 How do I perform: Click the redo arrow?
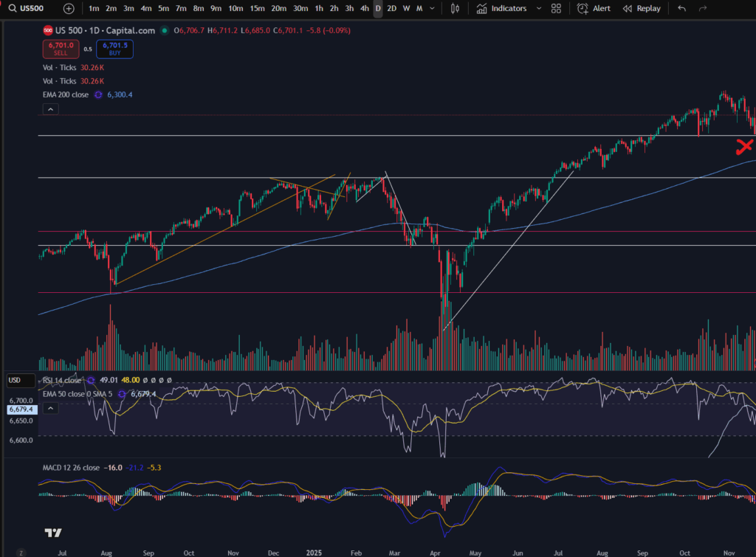click(703, 8)
